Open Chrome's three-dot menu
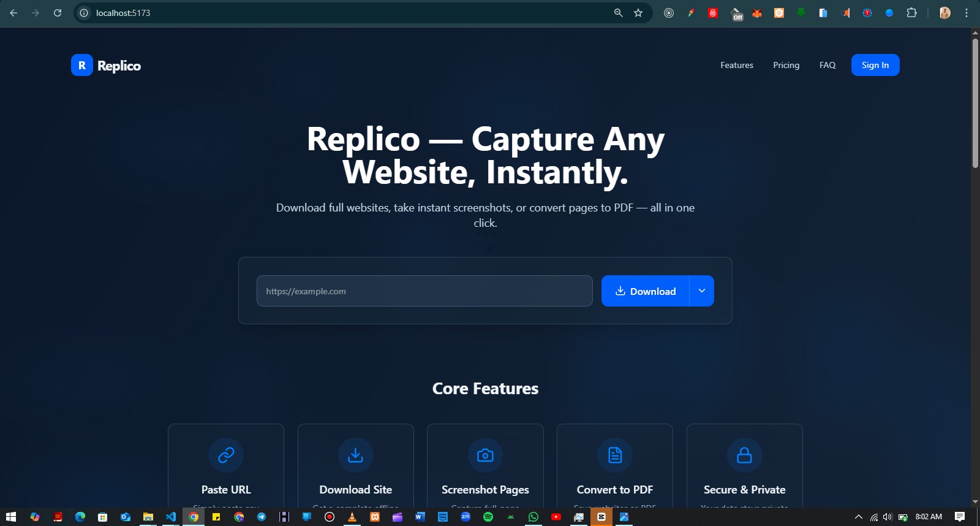Image resolution: width=980 pixels, height=526 pixels. (967, 13)
